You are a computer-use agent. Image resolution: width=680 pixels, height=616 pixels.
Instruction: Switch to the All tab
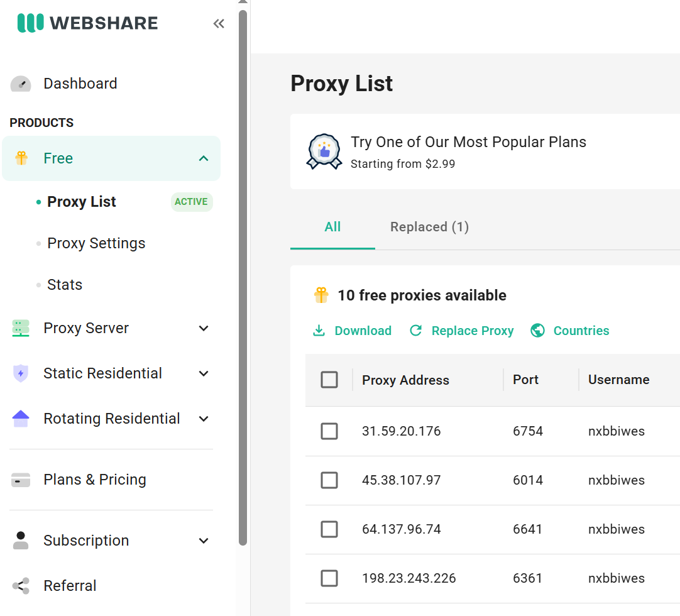pos(332,227)
